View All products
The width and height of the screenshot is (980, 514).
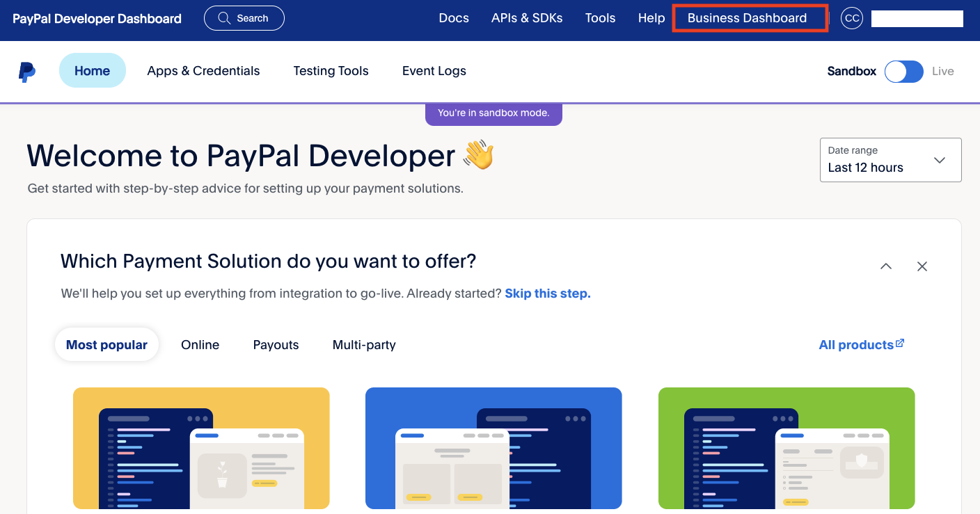pyautogui.click(x=855, y=344)
